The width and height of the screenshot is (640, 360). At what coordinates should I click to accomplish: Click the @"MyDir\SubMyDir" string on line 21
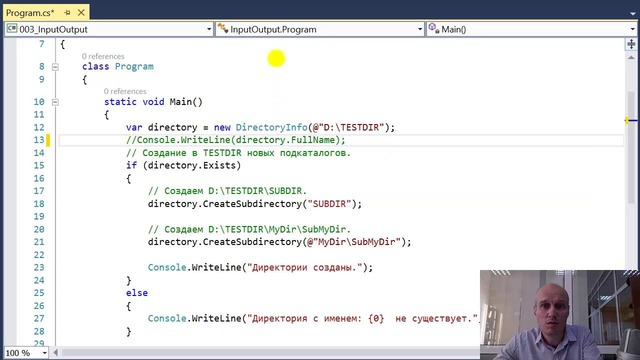click(354, 242)
